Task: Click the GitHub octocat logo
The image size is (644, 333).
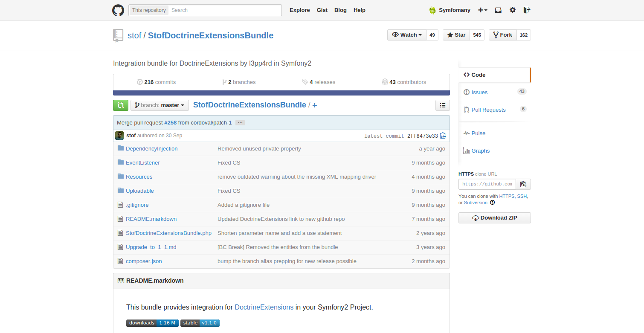Action: [x=118, y=10]
